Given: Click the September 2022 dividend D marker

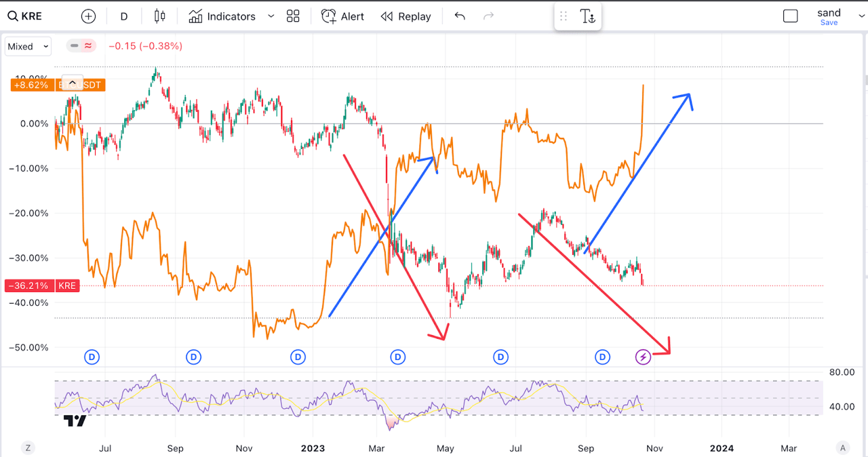Looking at the screenshot, I should (x=194, y=357).
